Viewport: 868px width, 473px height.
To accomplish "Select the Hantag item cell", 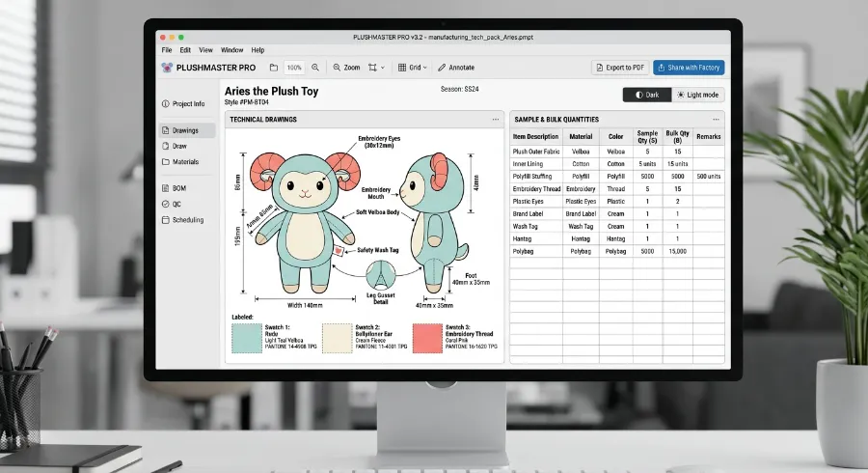I will [536, 238].
